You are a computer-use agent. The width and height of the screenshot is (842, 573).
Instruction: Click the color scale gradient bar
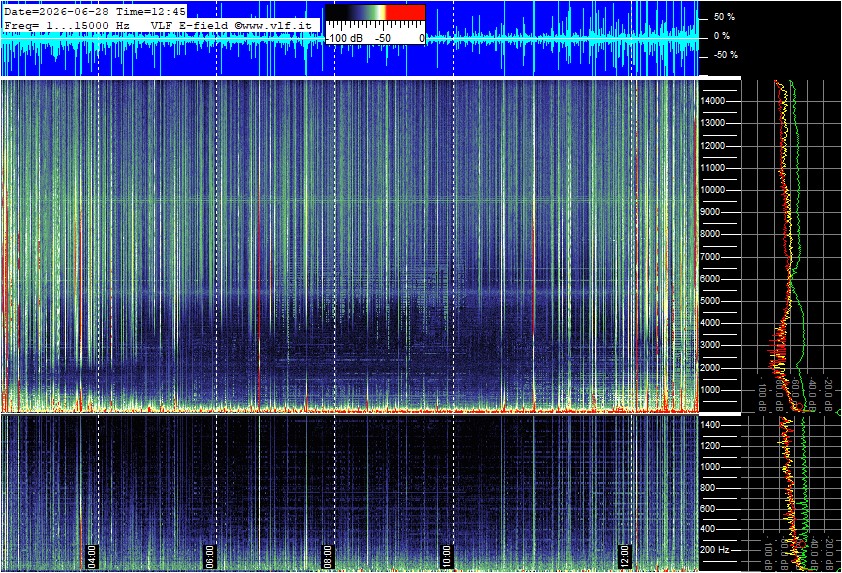(375, 13)
